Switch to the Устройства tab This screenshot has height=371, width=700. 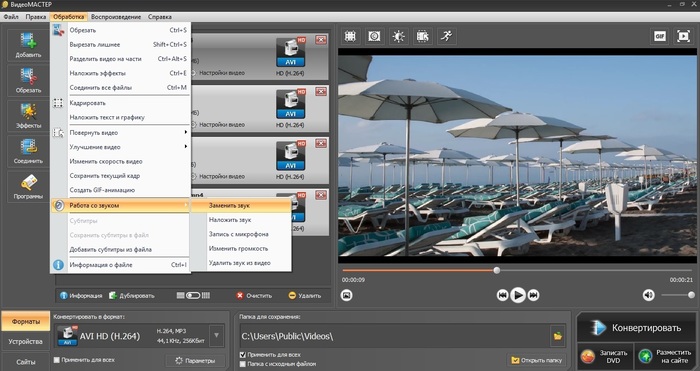tap(25, 342)
